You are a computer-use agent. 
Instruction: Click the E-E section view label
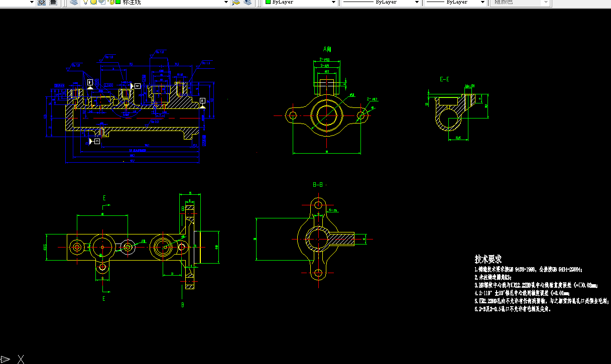coord(444,79)
